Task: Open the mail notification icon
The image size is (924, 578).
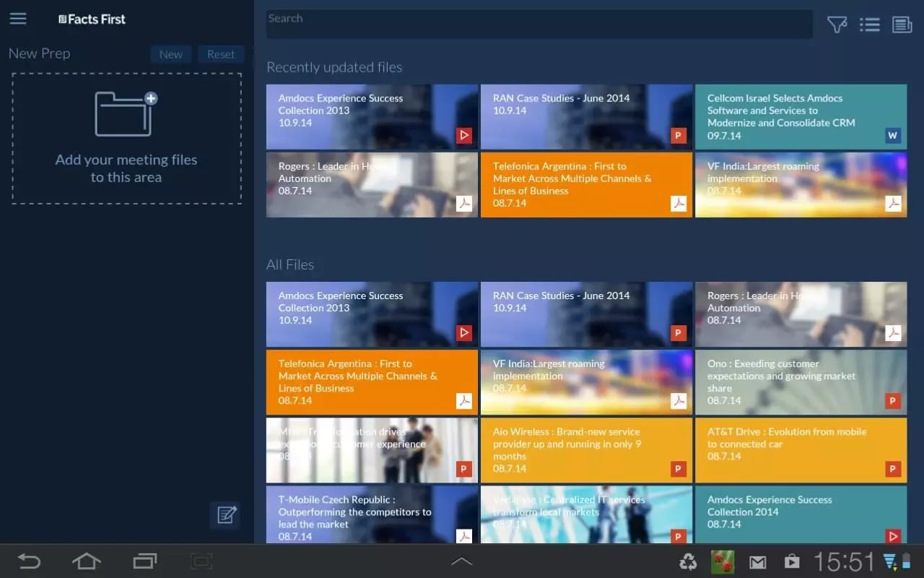Action: pyautogui.click(x=757, y=562)
